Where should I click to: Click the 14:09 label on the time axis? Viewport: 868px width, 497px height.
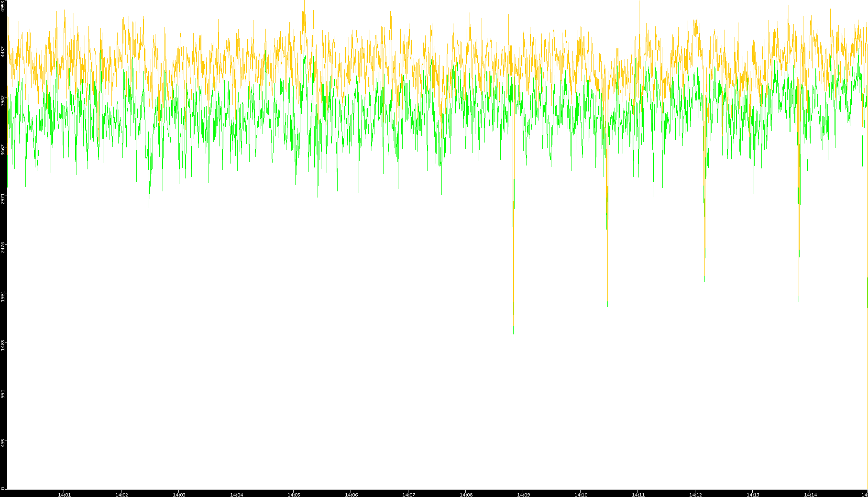523,495
